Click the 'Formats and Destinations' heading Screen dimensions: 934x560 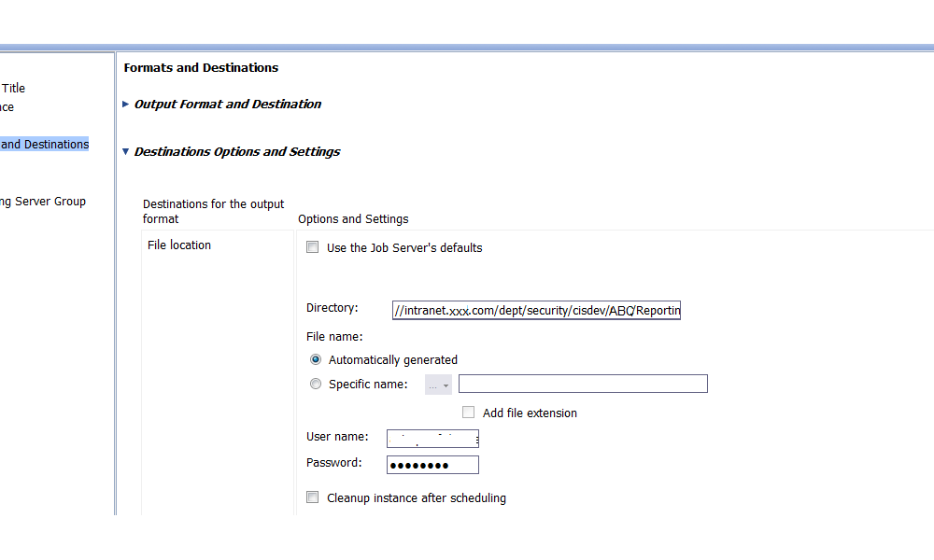(201, 68)
